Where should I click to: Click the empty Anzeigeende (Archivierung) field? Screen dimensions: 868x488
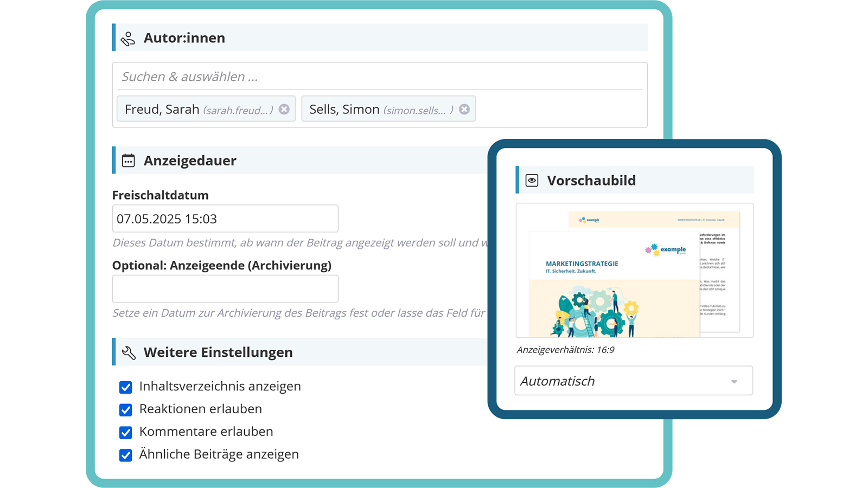[x=225, y=288]
